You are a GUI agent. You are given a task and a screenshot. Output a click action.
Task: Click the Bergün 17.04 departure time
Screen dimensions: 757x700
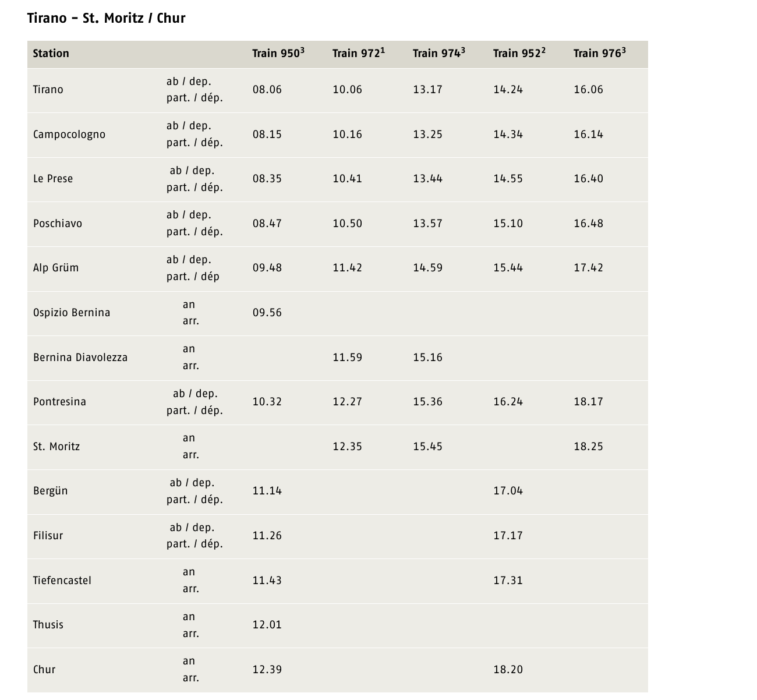pos(508,491)
